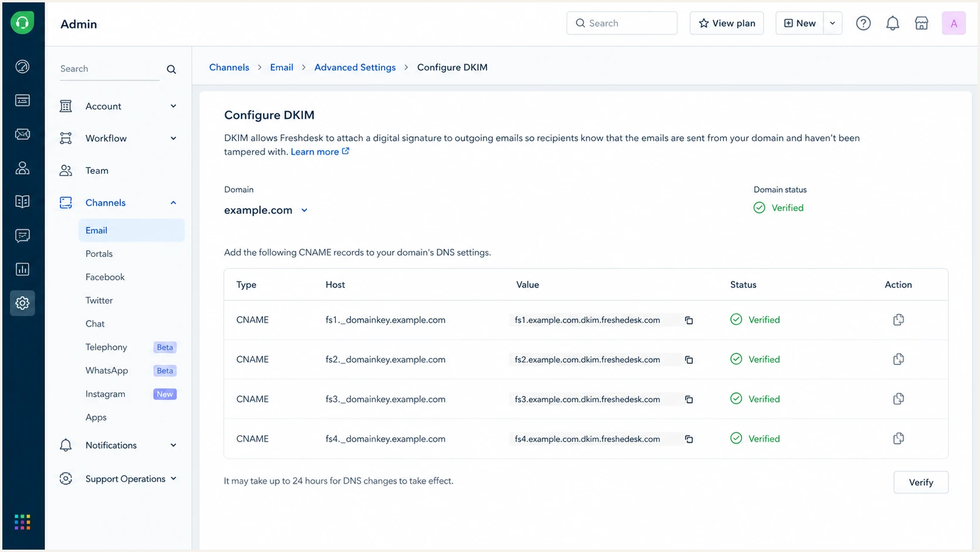
Task: Open the Tickets icon in left rail
Action: point(22,100)
